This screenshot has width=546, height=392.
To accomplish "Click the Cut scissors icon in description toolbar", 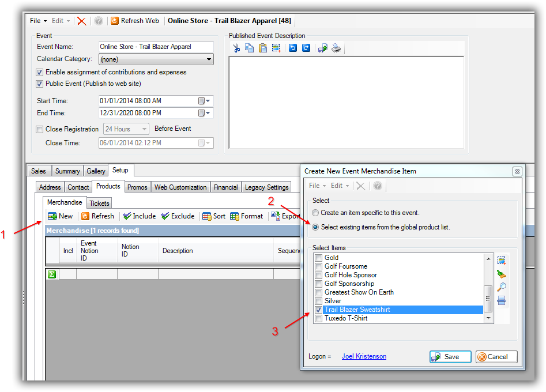I will pos(236,48).
